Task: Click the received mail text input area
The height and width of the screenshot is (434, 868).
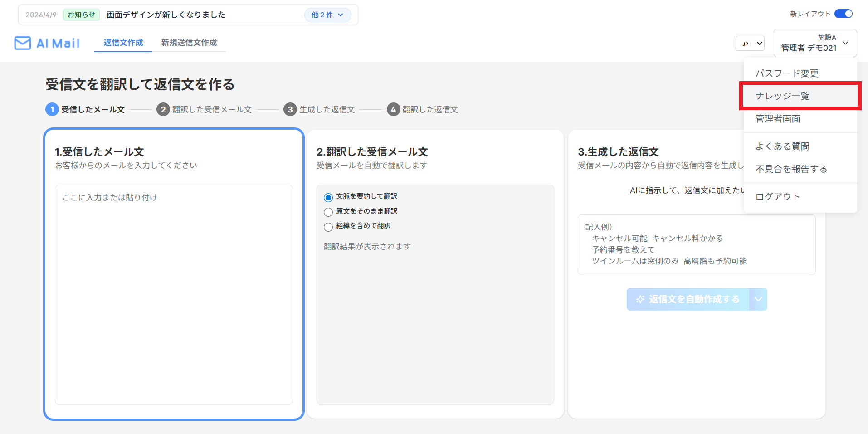Action: [174, 294]
